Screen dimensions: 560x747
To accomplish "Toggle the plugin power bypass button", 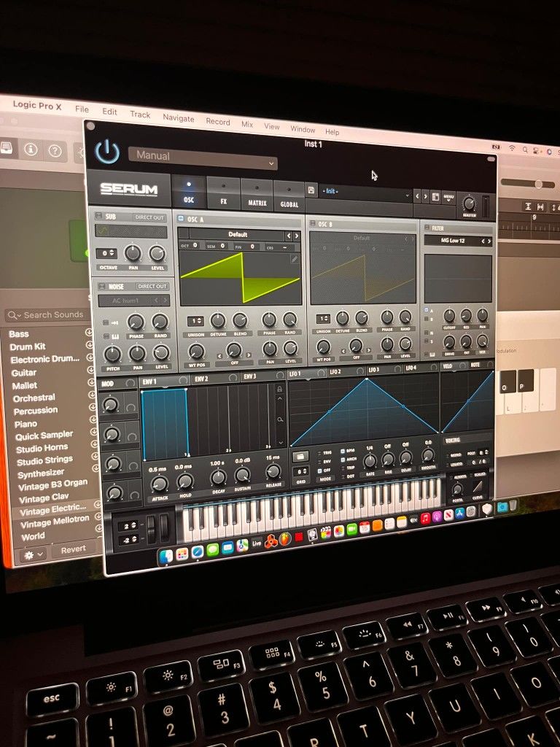I will (107, 152).
